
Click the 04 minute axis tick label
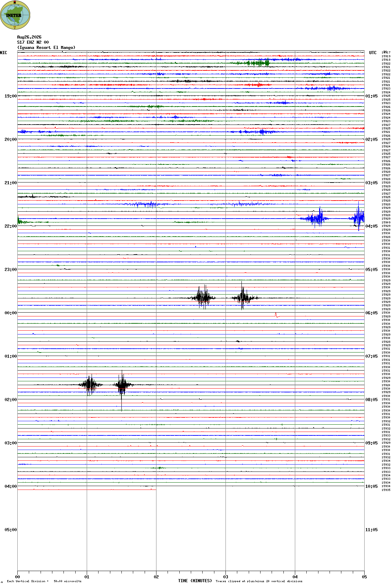point(295,577)
